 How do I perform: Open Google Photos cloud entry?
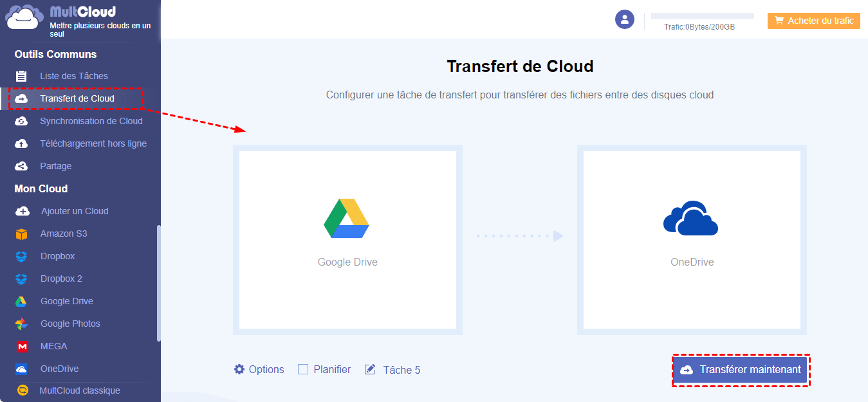[70, 324]
